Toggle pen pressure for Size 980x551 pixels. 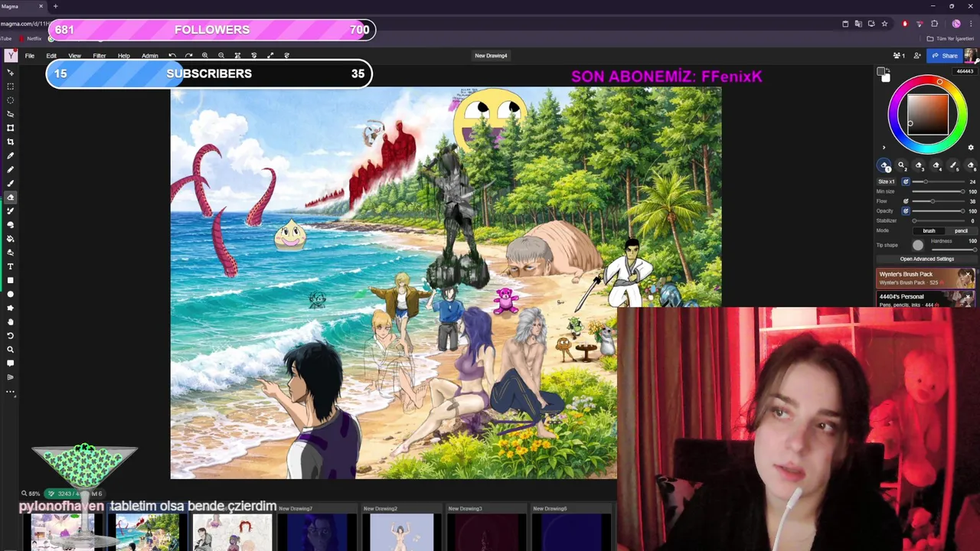tap(906, 181)
